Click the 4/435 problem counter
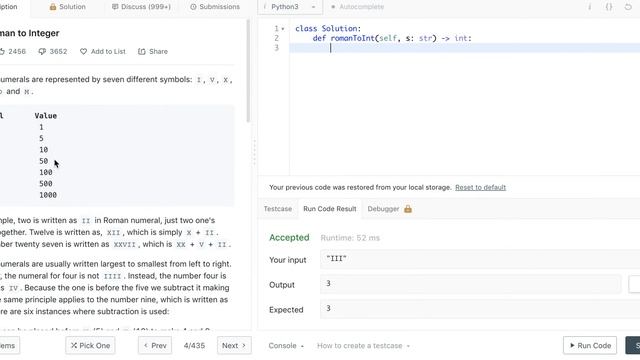The width and height of the screenshot is (640, 360). pyautogui.click(x=194, y=345)
